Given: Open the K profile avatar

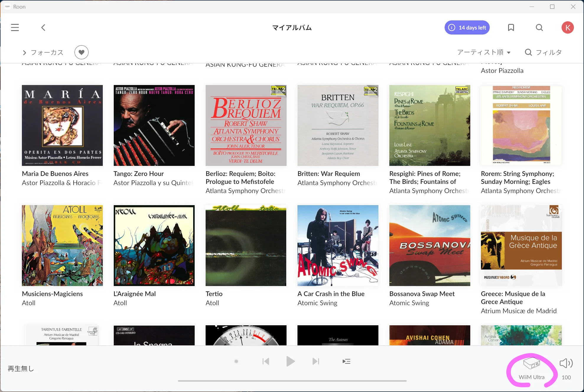Looking at the screenshot, I should [567, 27].
